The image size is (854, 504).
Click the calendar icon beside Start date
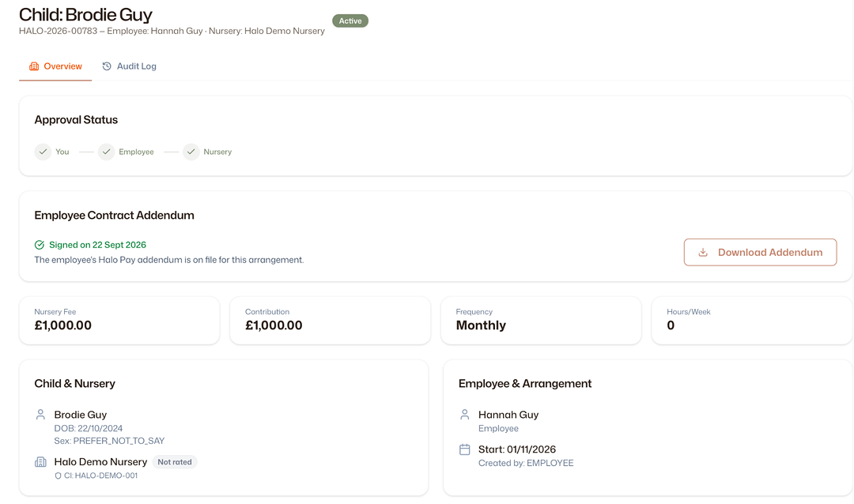click(x=465, y=449)
